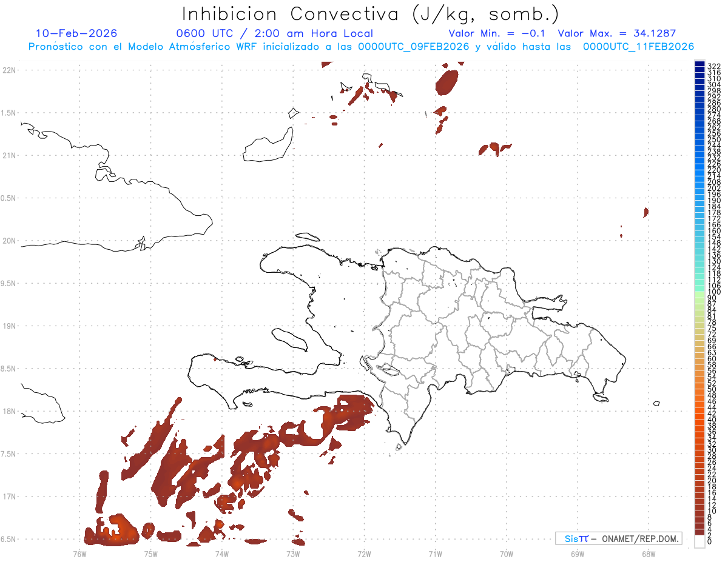Image resolution: width=728 pixels, height=562 pixels.
Task: Click the time "0600 UTC / 2:00 am Hora Local"
Action: point(275,33)
